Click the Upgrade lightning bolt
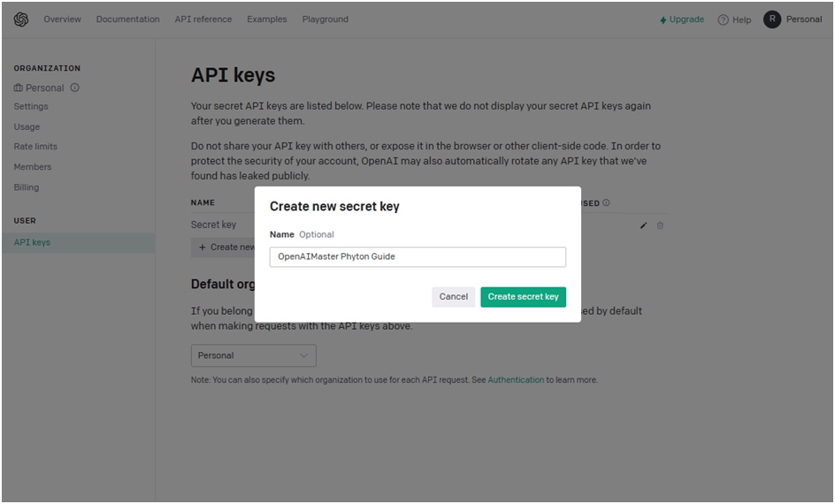 [663, 19]
